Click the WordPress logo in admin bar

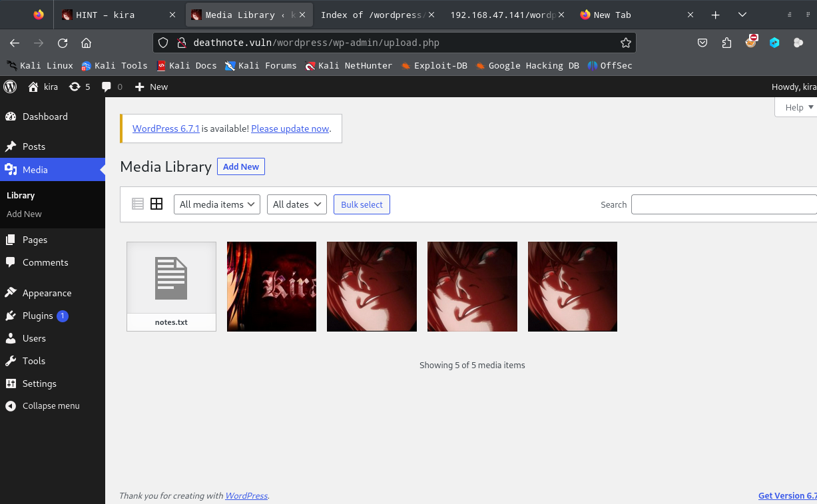[x=10, y=87]
